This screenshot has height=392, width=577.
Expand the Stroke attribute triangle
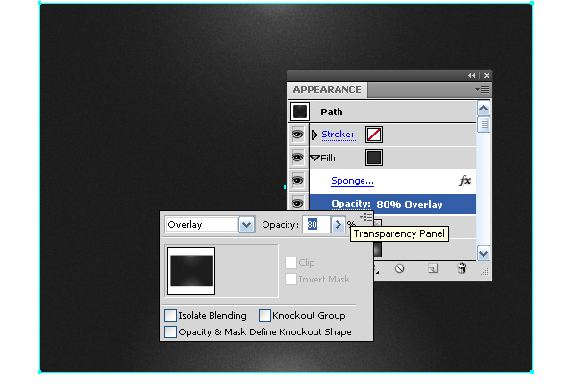tap(314, 135)
